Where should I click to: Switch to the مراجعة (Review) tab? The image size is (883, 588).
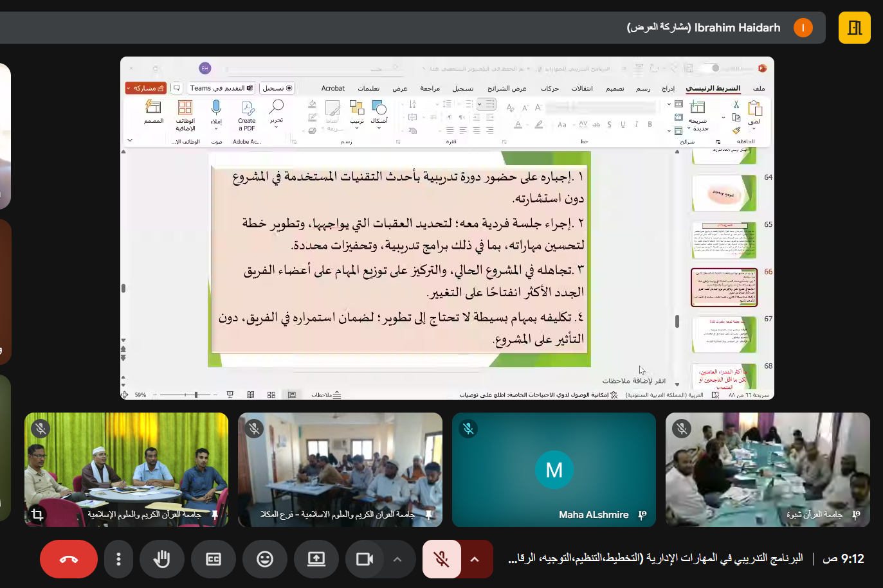click(x=430, y=88)
